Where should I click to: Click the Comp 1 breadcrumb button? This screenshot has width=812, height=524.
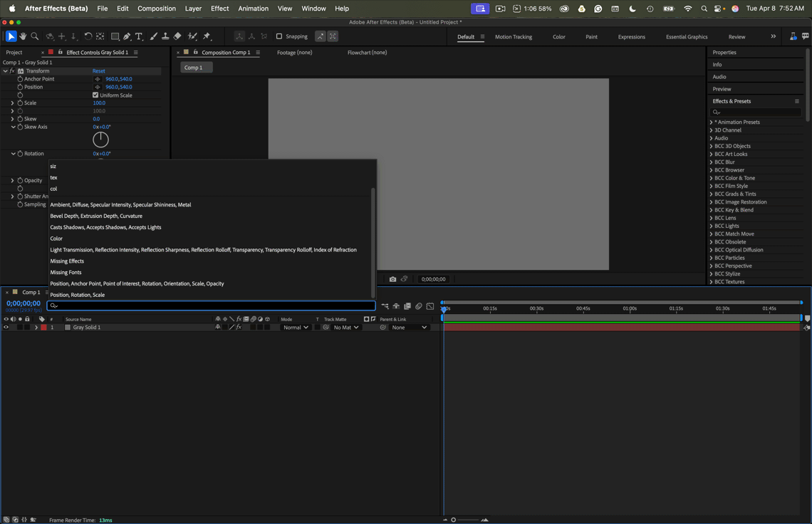click(x=196, y=68)
